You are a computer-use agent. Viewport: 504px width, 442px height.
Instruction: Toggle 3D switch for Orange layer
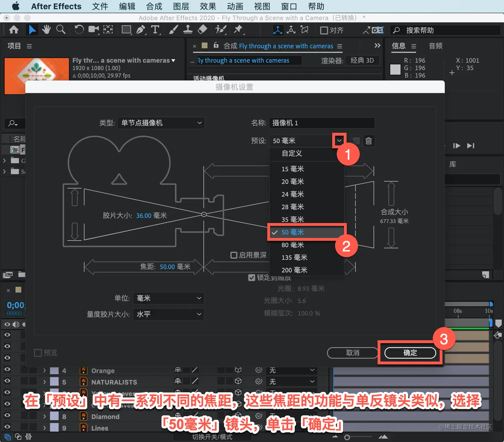(238, 370)
